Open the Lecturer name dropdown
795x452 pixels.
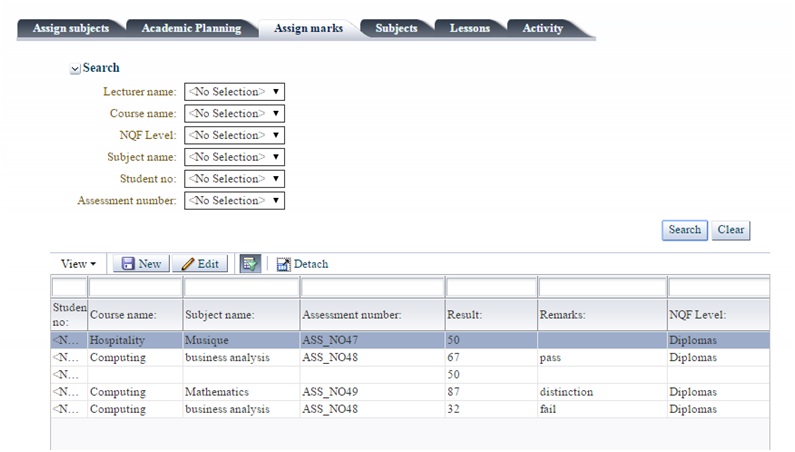coord(234,92)
